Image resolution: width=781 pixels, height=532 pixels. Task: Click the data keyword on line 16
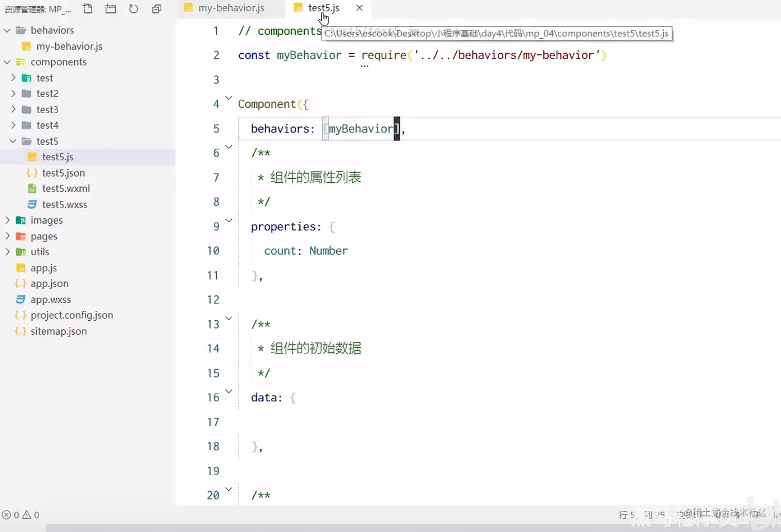pyautogui.click(x=263, y=398)
